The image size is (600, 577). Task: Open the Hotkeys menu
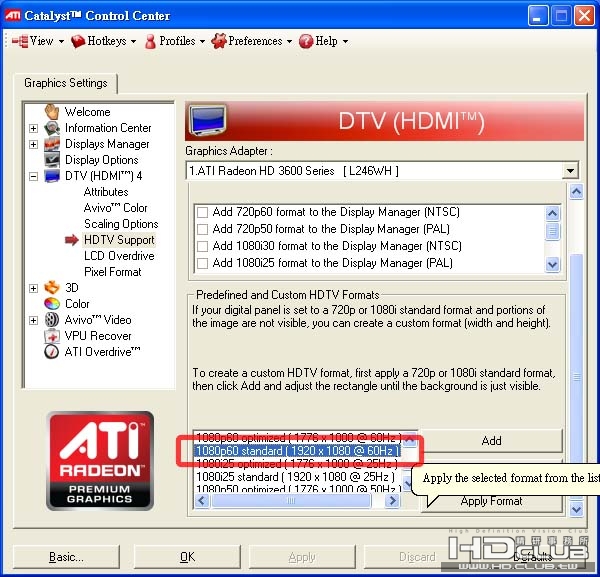[x=104, y=41]
